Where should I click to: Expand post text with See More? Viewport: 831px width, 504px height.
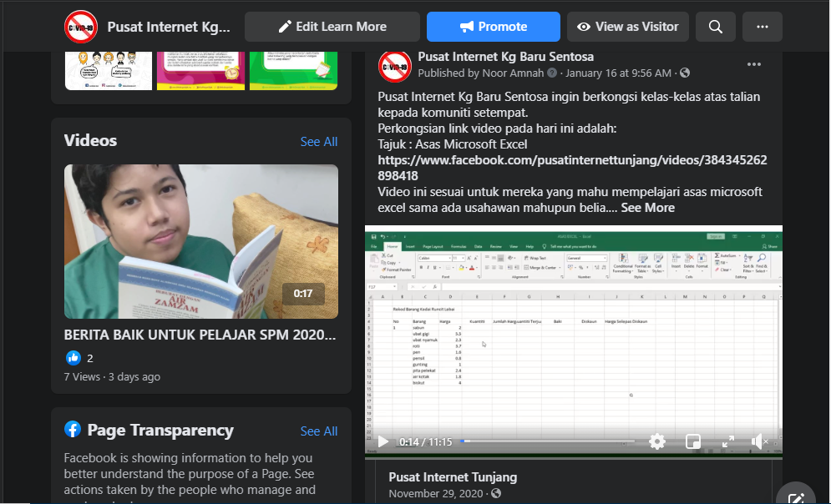click(647, 208)
